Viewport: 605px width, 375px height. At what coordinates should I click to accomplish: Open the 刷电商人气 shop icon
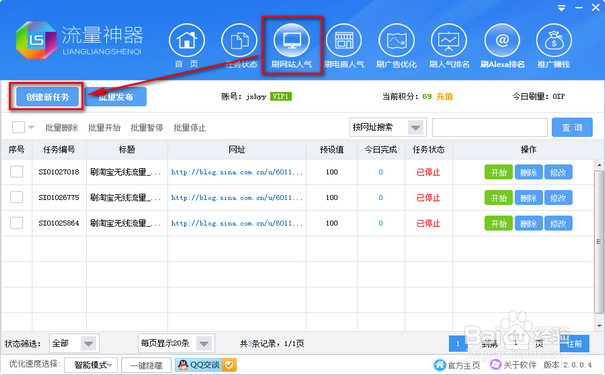(344, 40)
